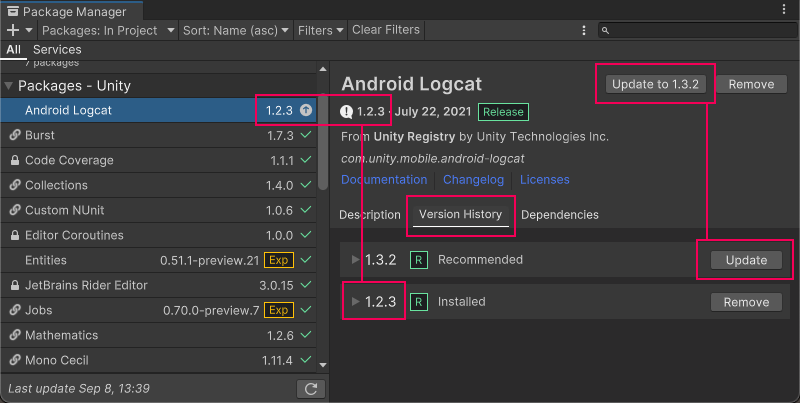The width and height of the screenshot is (800, 403).
Task: Click the refresh package list icon
Action: point(311,388)
